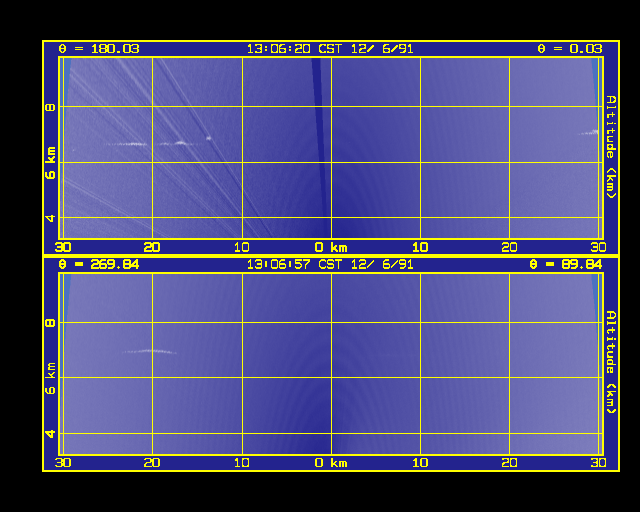Click the lower panel's 20 label on θ=269.84 side
The width and height of the screenshot is (640, 512).
[x=152, y=463]
